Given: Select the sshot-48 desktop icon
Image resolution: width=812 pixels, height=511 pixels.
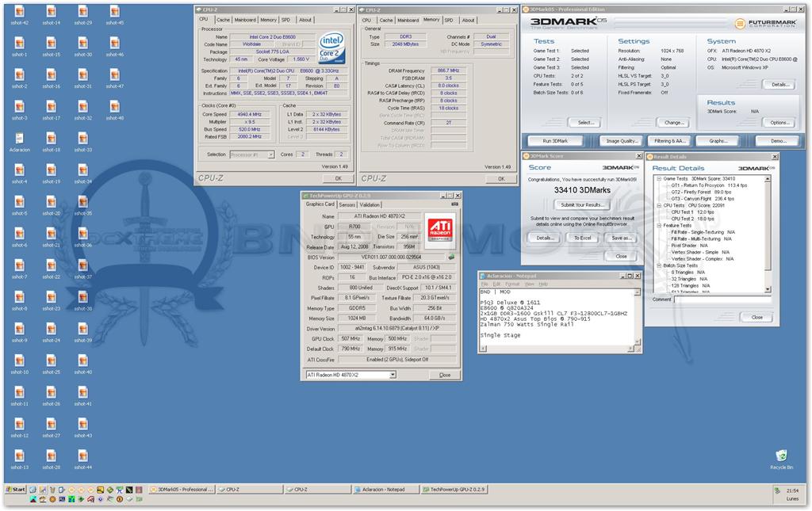Looking at the screenshot, I should coord(114,111).
